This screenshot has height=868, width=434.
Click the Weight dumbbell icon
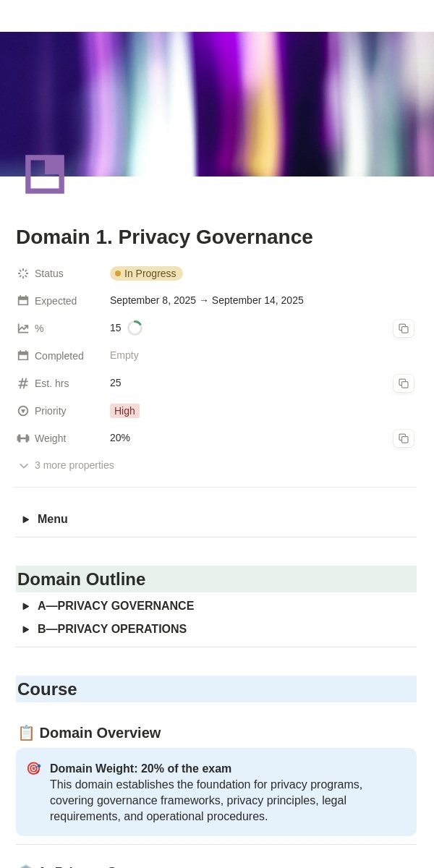(23, 438)
